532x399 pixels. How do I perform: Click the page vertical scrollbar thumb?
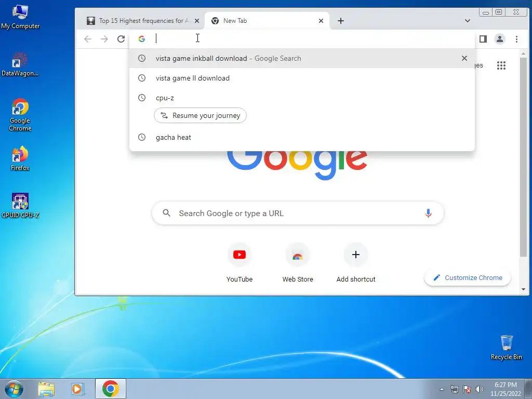point(523,157)
